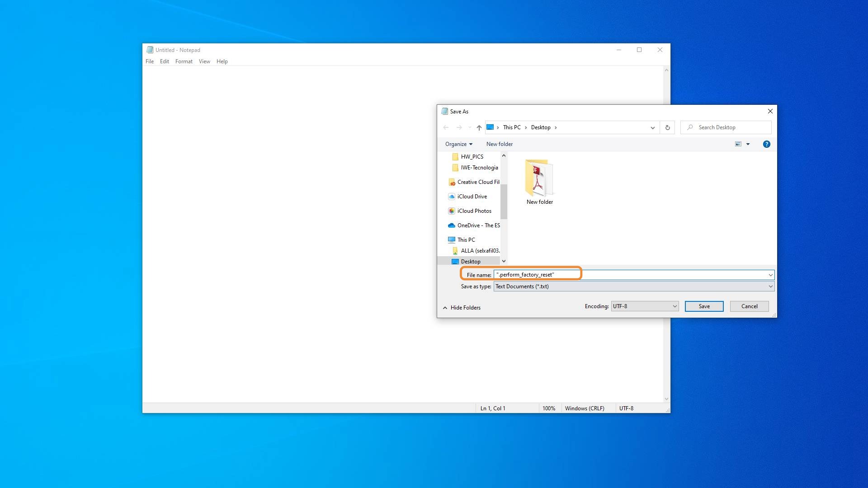This screenshot has width=868, height=488.
Task: Click the search magnifier icon
Action: tap(690, 127)
